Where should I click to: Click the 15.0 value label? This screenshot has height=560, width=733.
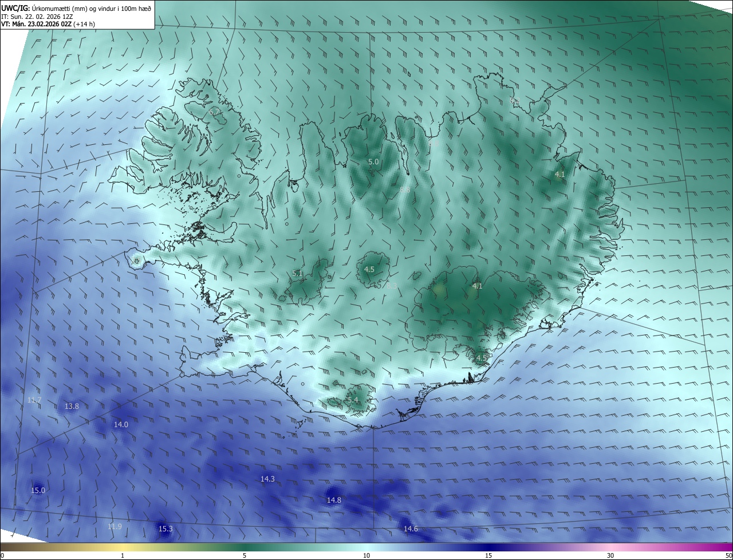pyautogui.click(x=38, y=490)
